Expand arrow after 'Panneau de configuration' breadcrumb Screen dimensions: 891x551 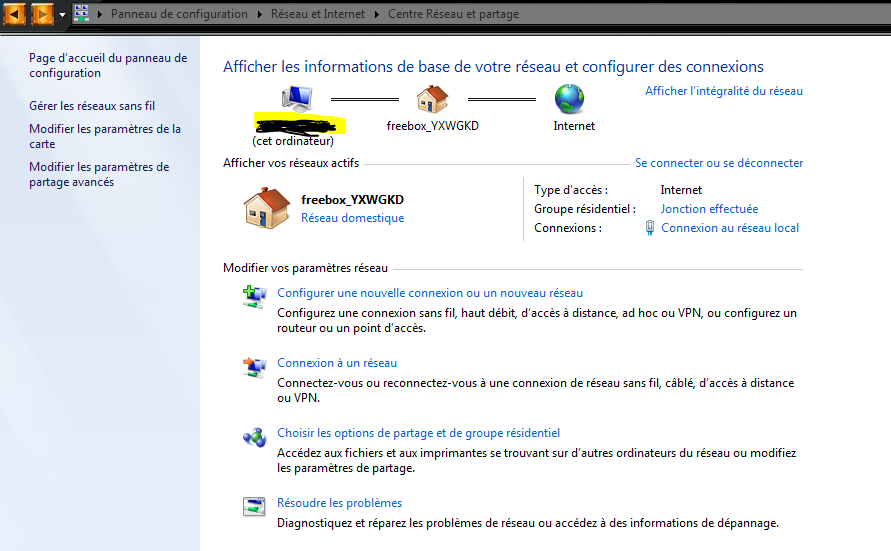point(260,15)
